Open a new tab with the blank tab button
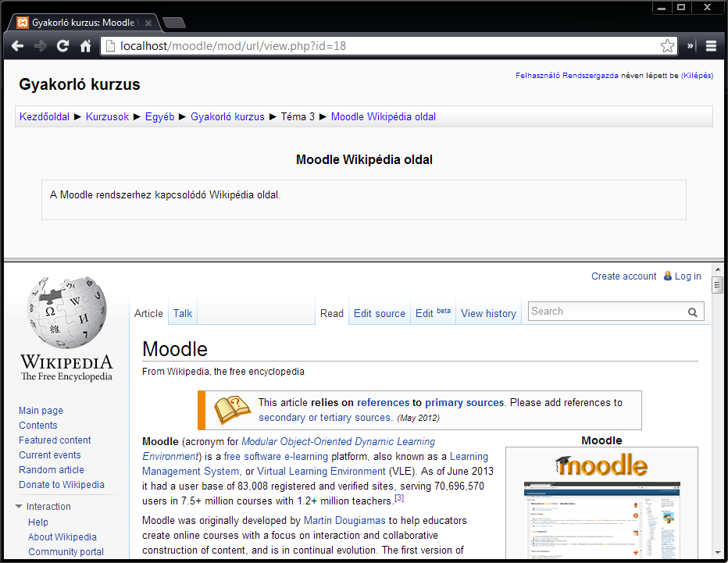Screen dimensions: 728x563 tap(174, 23)
